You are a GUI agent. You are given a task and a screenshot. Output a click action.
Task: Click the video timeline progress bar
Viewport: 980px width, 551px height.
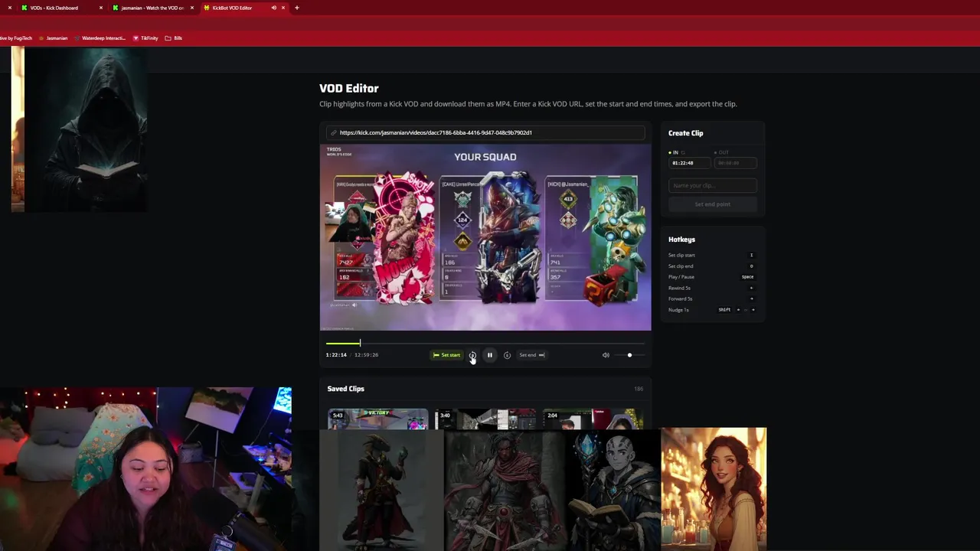[x=485, y=344]
